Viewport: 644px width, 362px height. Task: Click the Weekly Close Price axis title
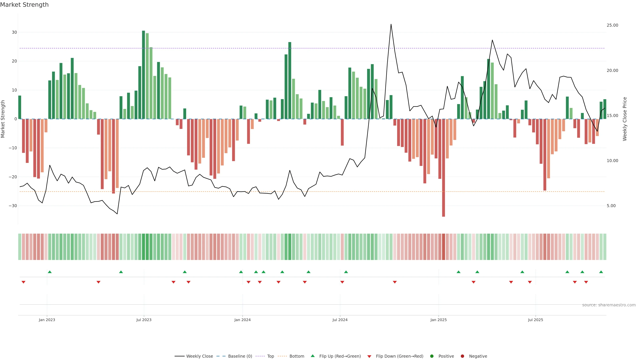tap(625, 119)
